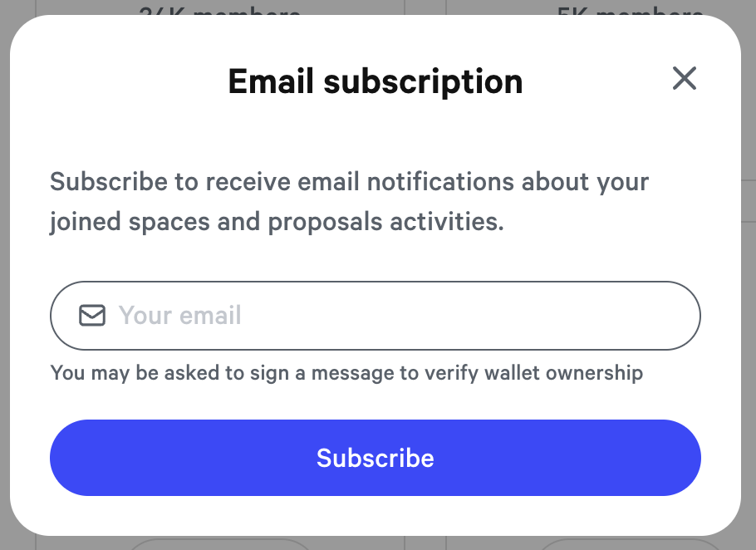Click the word Subscribe inside the blue button
This screenshot has width=756, height=550.
[376, 458]
